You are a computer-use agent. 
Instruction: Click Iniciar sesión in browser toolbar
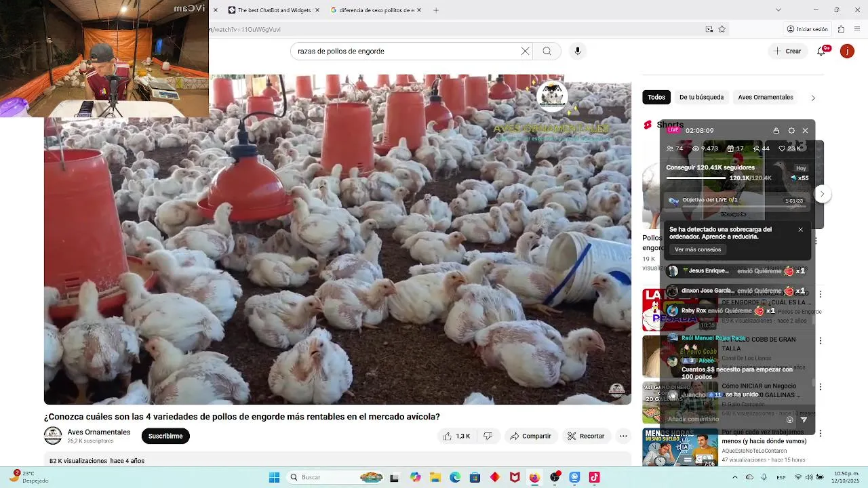(808, 29)
